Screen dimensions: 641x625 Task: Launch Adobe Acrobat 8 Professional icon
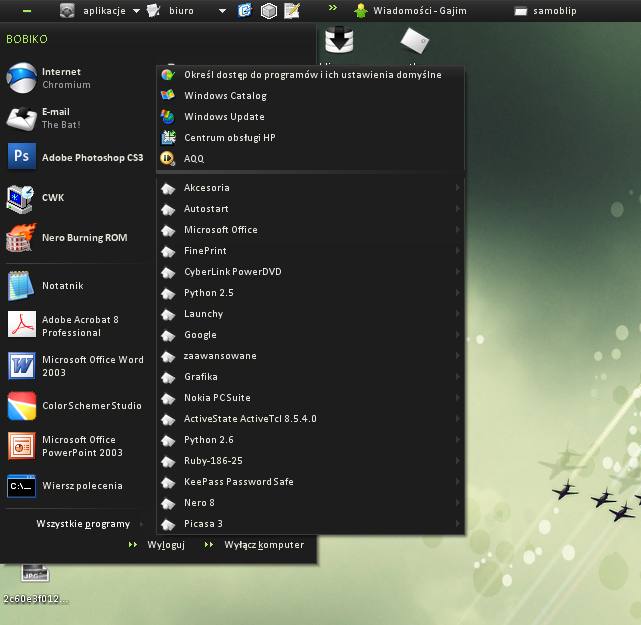[22, 324]
